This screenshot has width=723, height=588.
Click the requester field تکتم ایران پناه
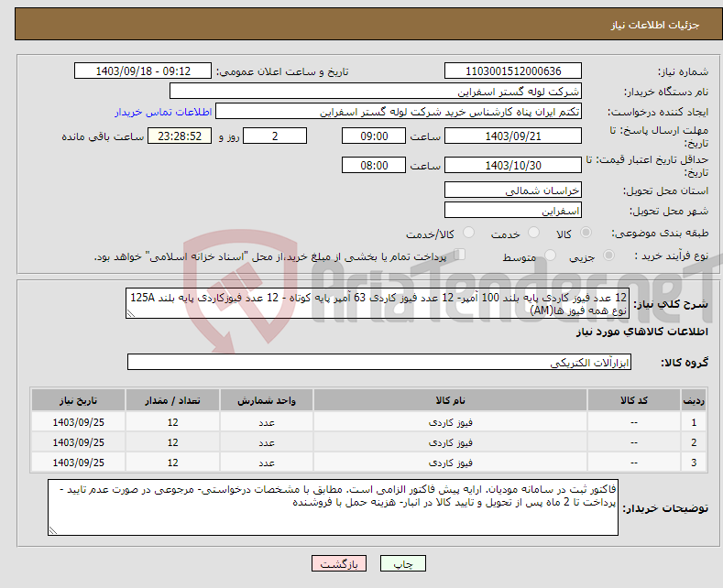(x=399, y=112)
